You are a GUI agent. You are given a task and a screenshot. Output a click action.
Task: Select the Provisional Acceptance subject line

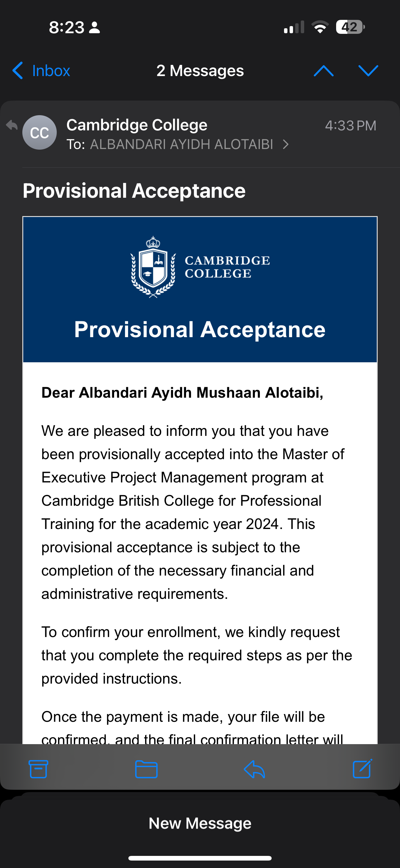134,190
